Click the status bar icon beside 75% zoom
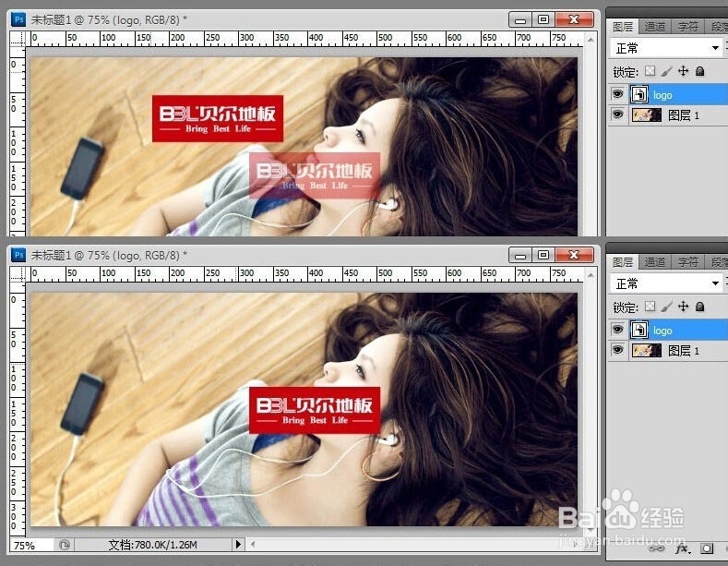Image resolution: width=728 pixels, height=566 pixels. (x=64, y=545)
